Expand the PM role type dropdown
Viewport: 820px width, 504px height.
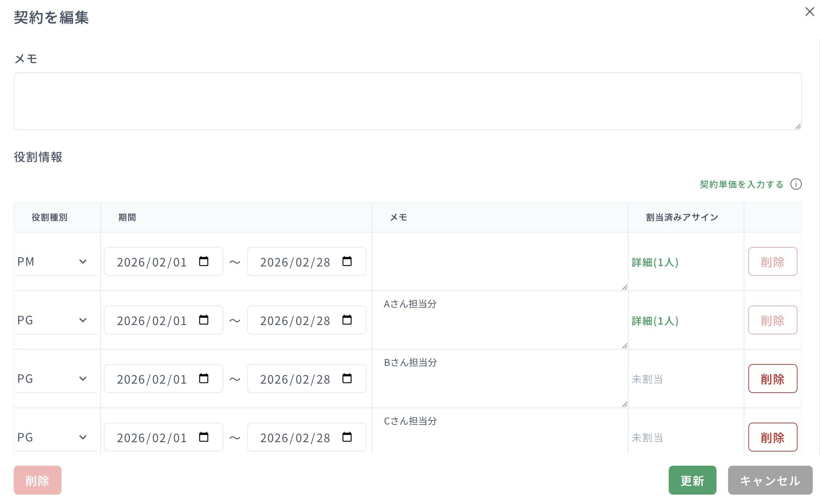tap(57, 261)
